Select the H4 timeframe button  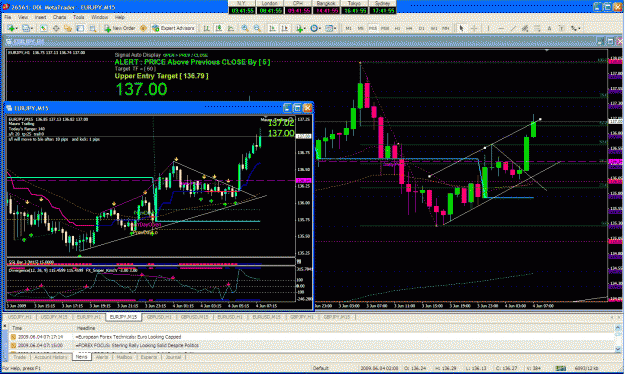click(x=409, y=28)
